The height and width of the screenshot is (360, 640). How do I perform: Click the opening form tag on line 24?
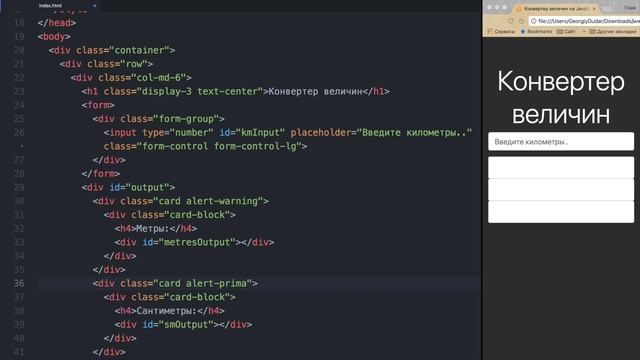tap(98, 105)
